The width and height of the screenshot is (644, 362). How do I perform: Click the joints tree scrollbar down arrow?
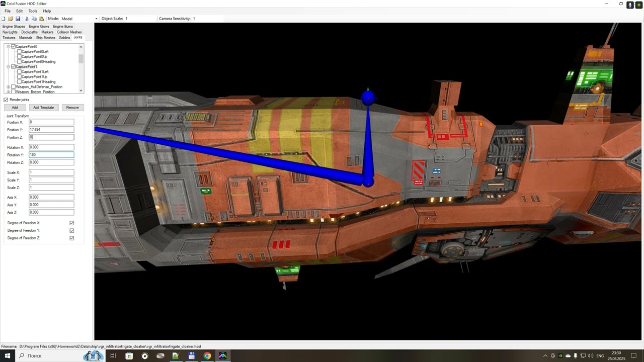click(82, 91)
